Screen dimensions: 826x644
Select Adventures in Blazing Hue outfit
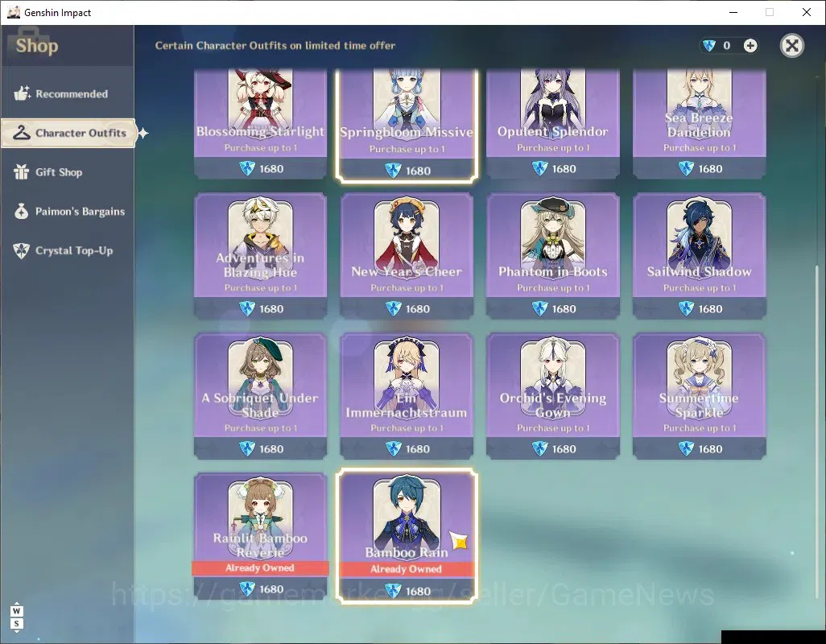click(260, 256)
